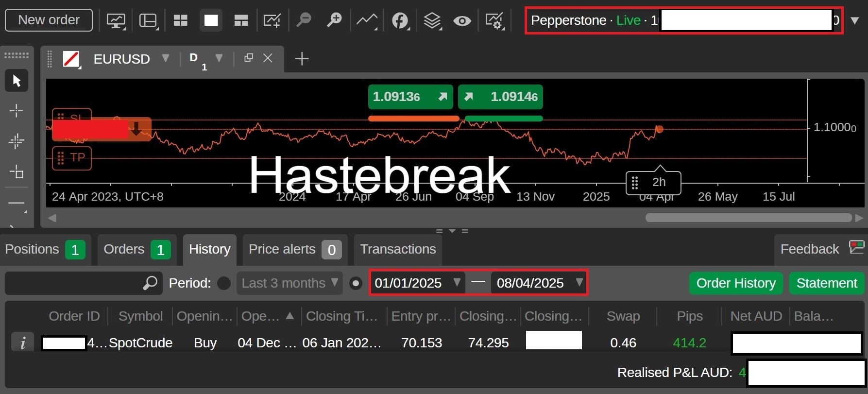Select the preset Period radio button

pos(224,283)
